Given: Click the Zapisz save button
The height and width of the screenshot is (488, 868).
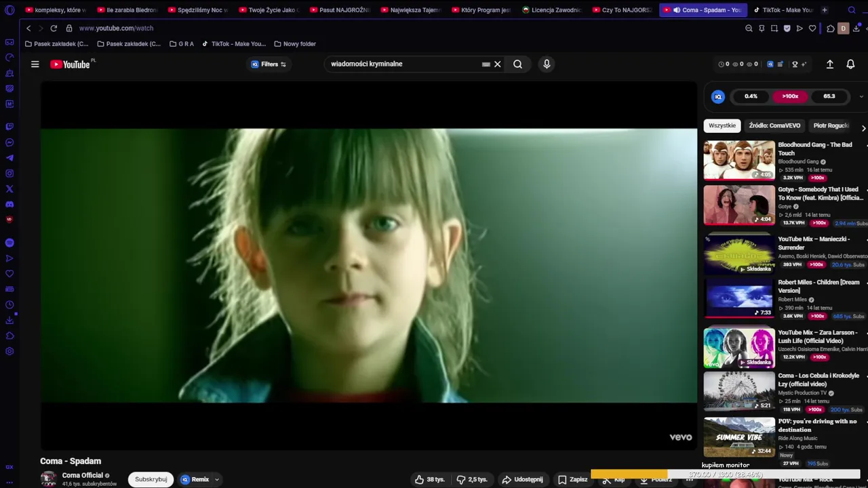Looking at the screenshot, I should (572, 479).
